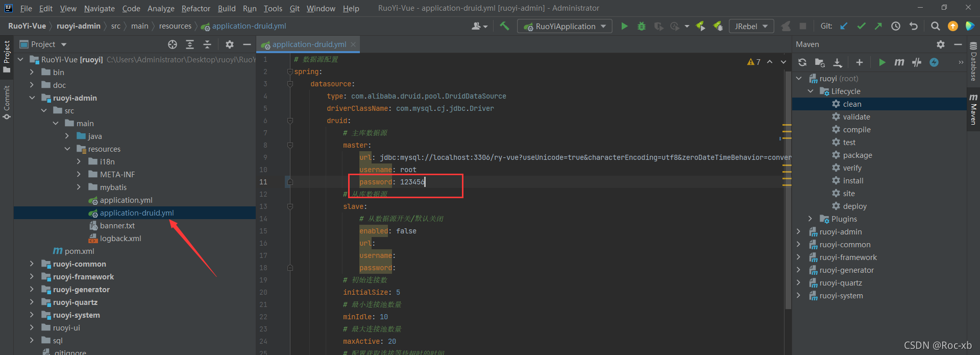The width and height of the screenshot is (980, 355).
Task: Run the selected Maven goal
Action: coord(882,62)
